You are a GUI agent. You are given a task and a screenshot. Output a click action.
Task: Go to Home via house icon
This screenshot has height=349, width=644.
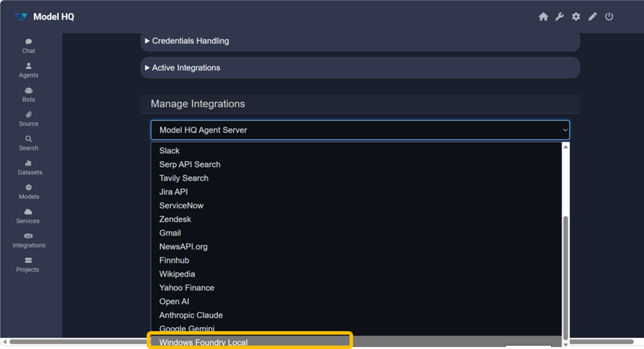pyautogui.click(x=543, y=17)
